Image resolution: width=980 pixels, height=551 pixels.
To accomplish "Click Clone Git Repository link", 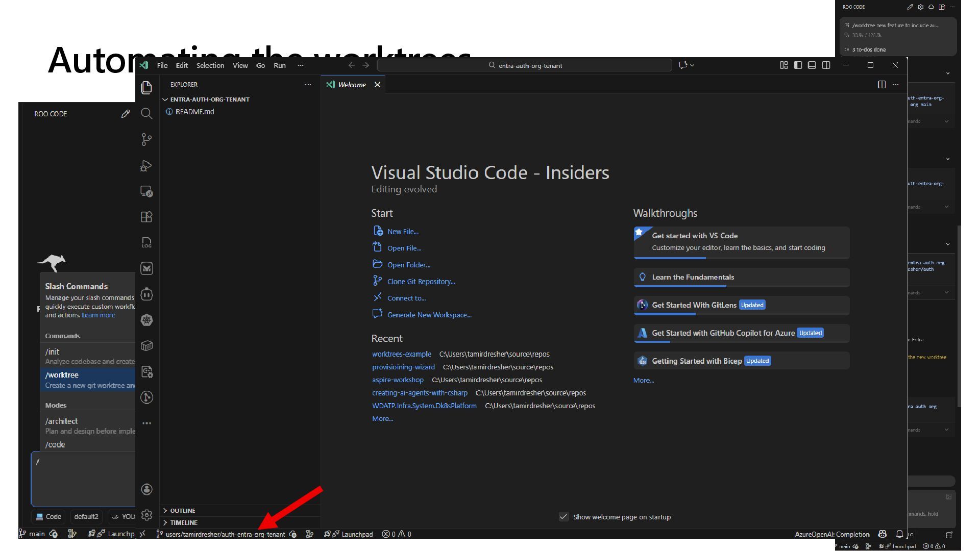I will 421,282.
